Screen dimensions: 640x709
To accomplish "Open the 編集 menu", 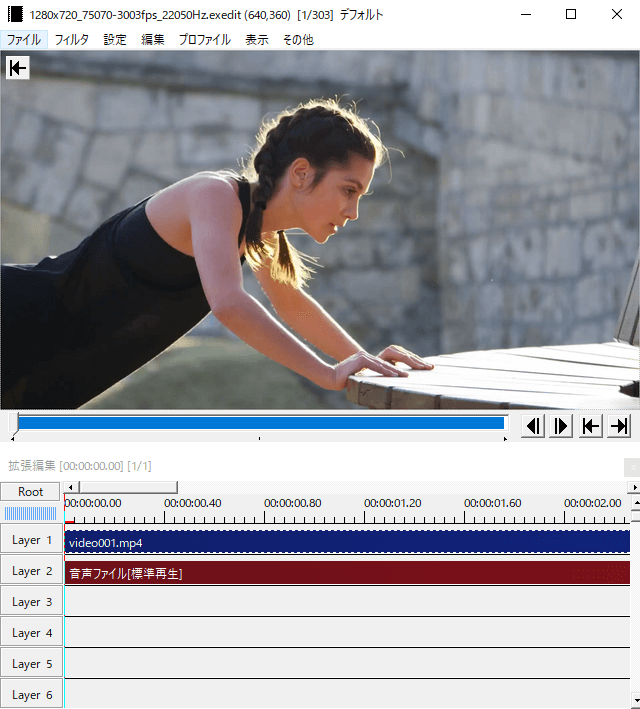I will click(x=153, y=40).
